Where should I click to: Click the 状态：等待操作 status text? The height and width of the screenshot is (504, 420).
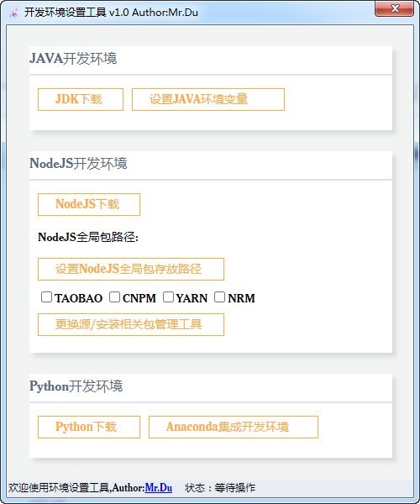pyautogui.click(x=220, y=488)
